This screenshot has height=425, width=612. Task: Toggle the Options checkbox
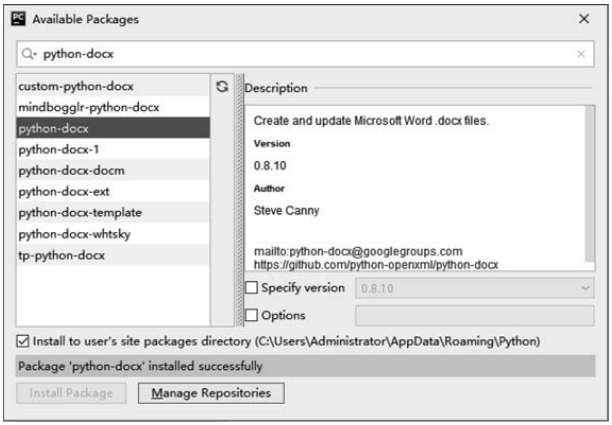click(252, 315)
